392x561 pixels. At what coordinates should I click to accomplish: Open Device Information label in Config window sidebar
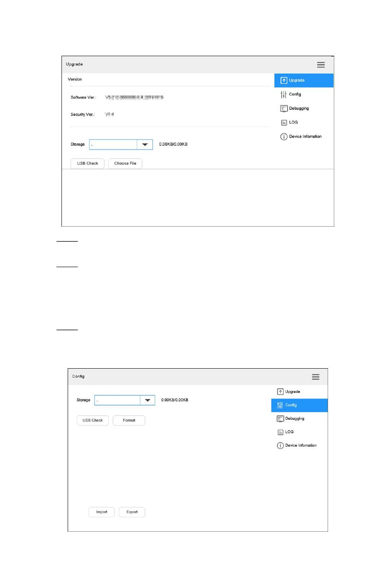[x=301, y=446]
